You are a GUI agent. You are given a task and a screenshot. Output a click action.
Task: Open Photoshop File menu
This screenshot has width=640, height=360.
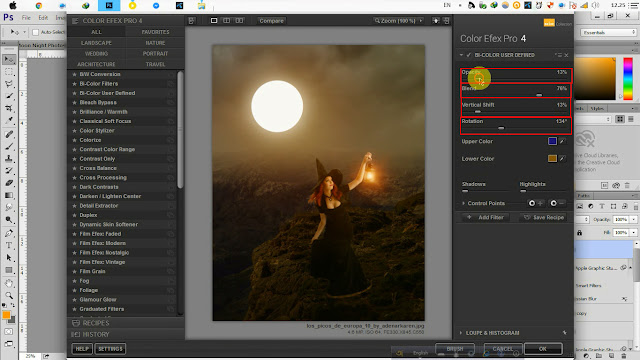pyautogui.click(x=26, y=18)
